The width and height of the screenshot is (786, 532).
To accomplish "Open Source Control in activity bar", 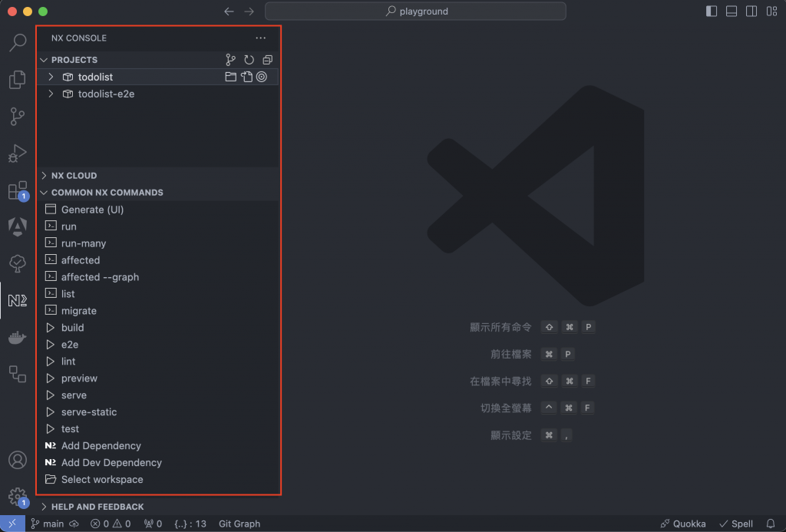I will 18,117.
